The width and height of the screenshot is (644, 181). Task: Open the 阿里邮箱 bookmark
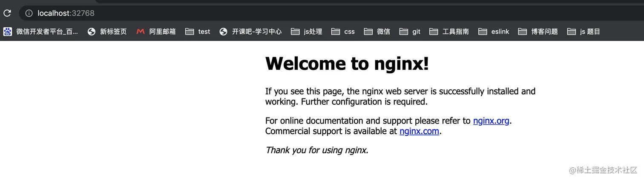point(156,32)
